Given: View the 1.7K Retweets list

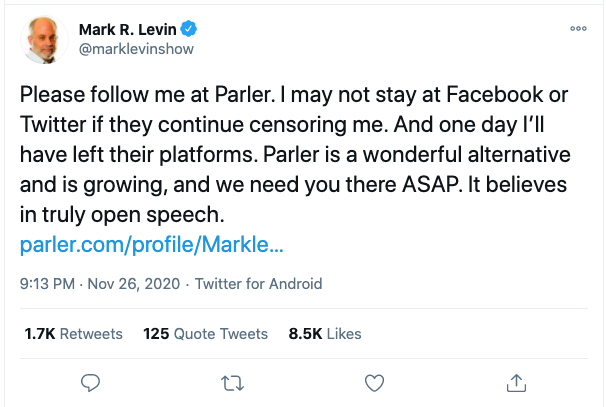Looking at the screenshot, I should click(72, 333).
